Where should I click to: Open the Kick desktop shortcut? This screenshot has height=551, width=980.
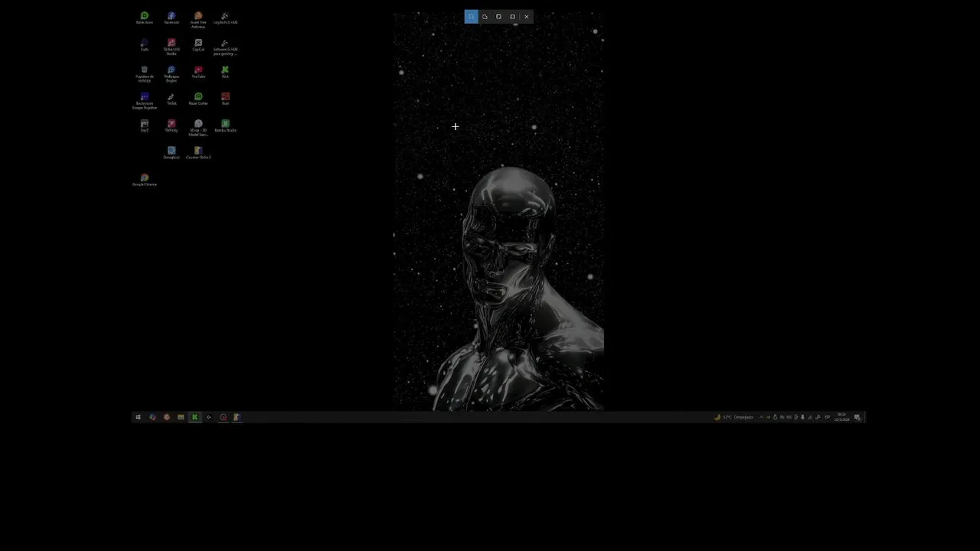point(225,72)
